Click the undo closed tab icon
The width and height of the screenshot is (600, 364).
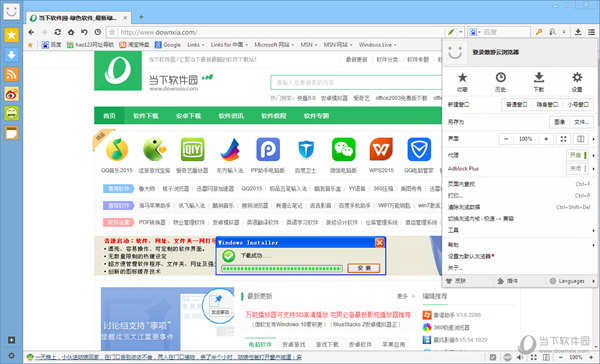click(x=84, y=32)
